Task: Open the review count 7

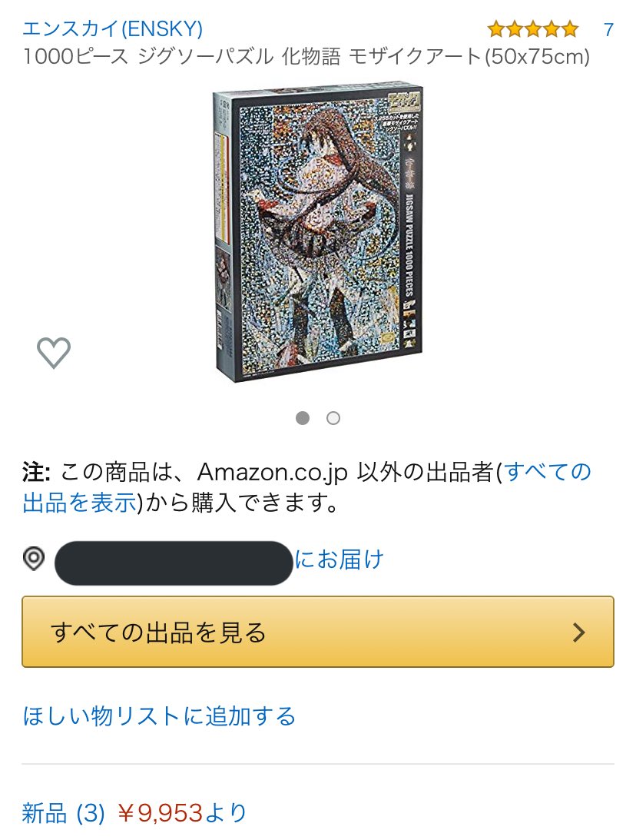Action: [x=608, y=29]
